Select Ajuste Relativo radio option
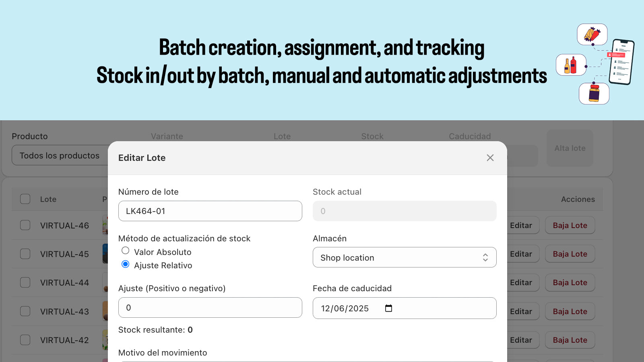The image size is (644, 362). tap(126, 264)
